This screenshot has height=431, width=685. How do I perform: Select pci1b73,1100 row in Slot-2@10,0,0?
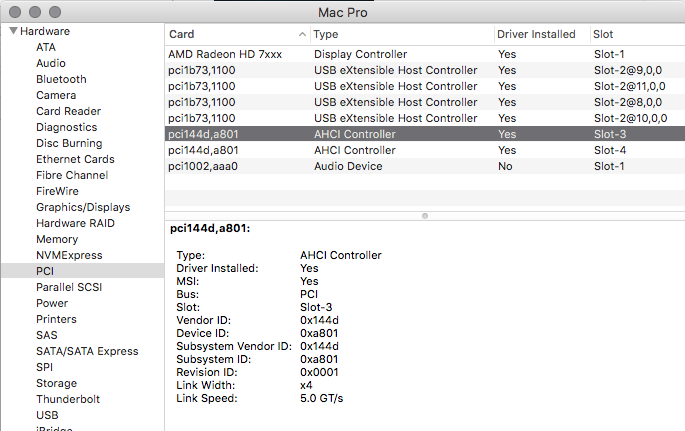(x=425, y=118)
